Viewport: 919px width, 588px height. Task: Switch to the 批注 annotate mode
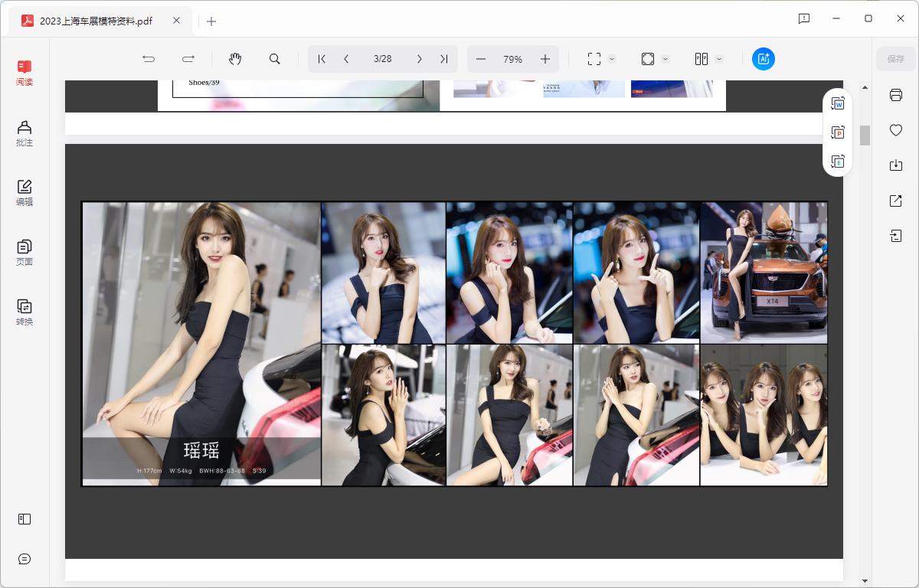pos(25,133)
